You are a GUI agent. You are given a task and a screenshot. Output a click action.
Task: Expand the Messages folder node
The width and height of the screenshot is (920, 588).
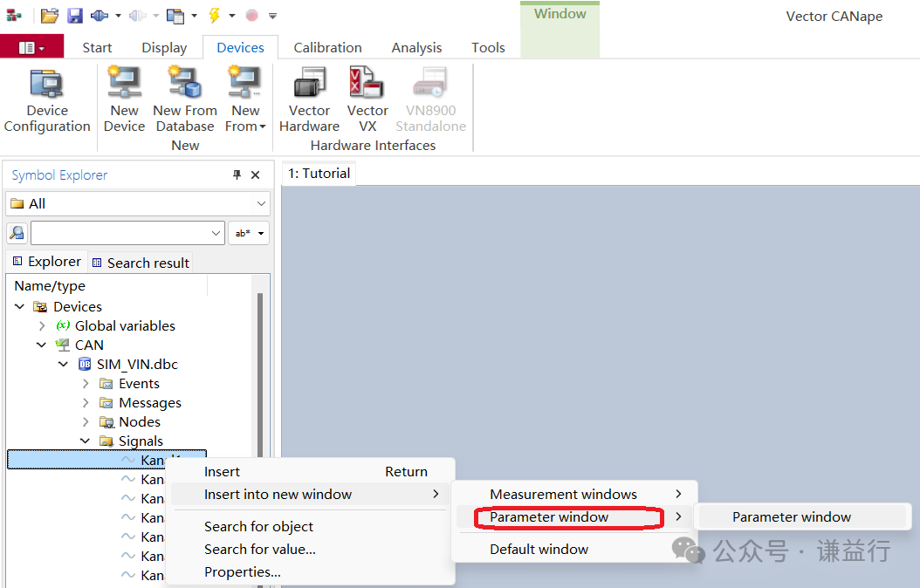coord(86,403)
